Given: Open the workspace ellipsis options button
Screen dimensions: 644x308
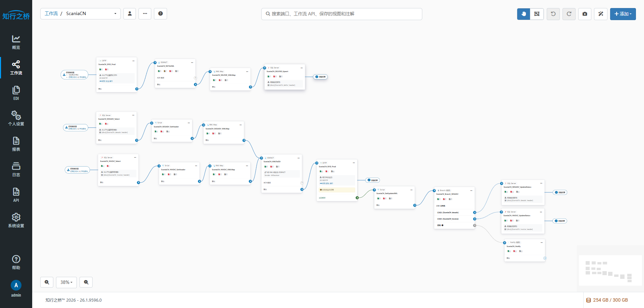Looking at the screenshot, I should pyautogui.click(x=145, y=14).
